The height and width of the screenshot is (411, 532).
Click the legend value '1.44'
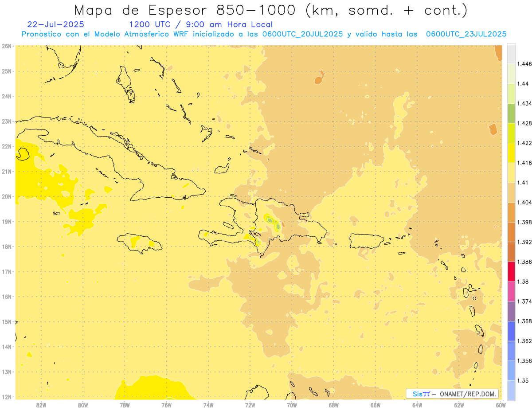click(x=523, y=84)
